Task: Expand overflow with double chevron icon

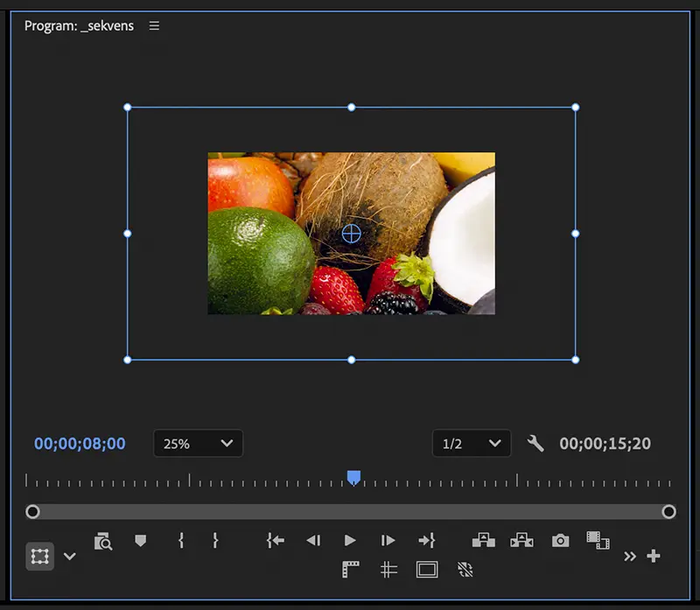Action: [630, 557]
